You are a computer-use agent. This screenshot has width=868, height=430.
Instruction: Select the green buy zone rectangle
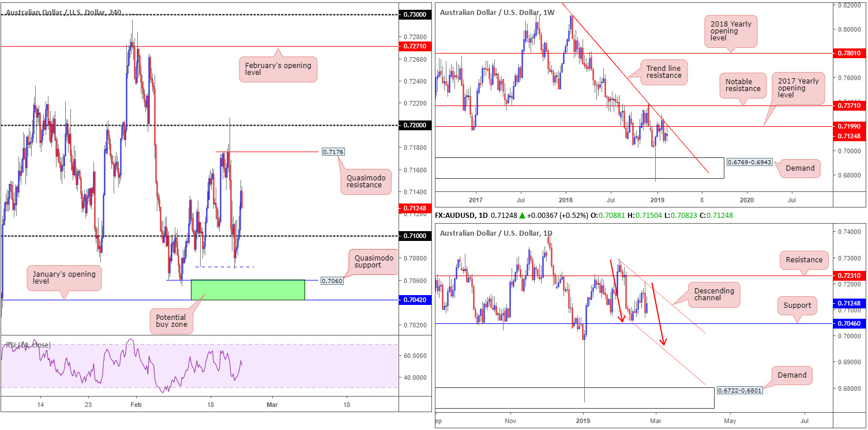247,290
